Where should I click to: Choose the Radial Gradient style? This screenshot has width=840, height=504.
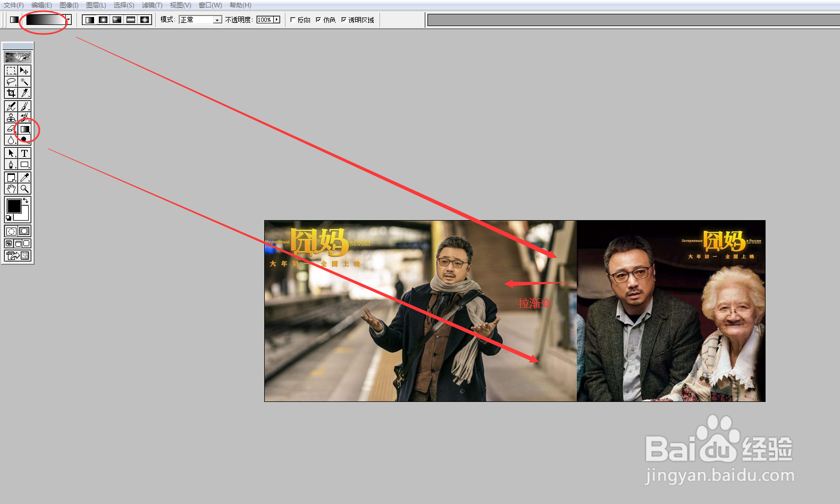tap(103, 20)
